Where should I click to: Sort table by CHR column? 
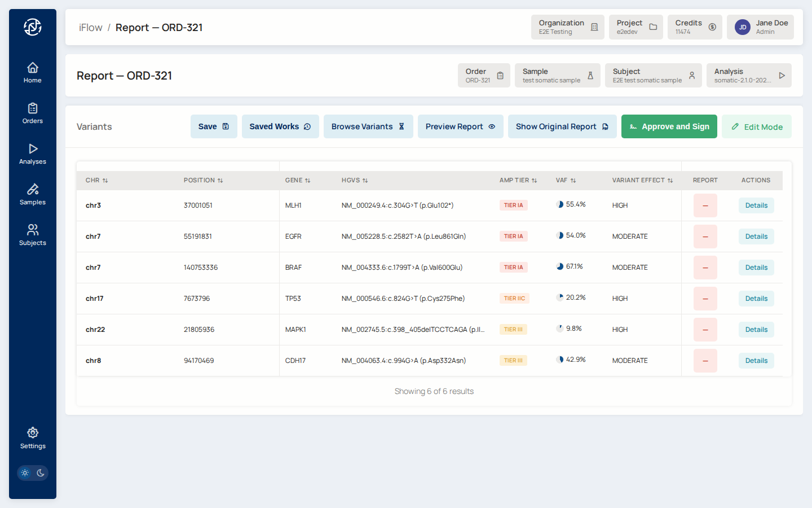96,181
